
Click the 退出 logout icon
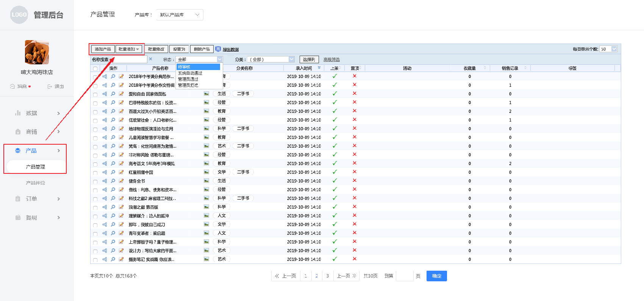(50, 86)
